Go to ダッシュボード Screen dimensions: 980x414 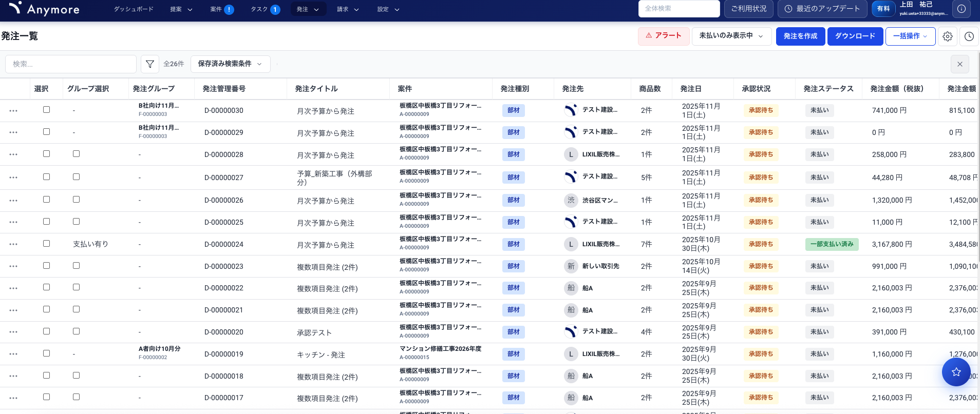[134, 9]
